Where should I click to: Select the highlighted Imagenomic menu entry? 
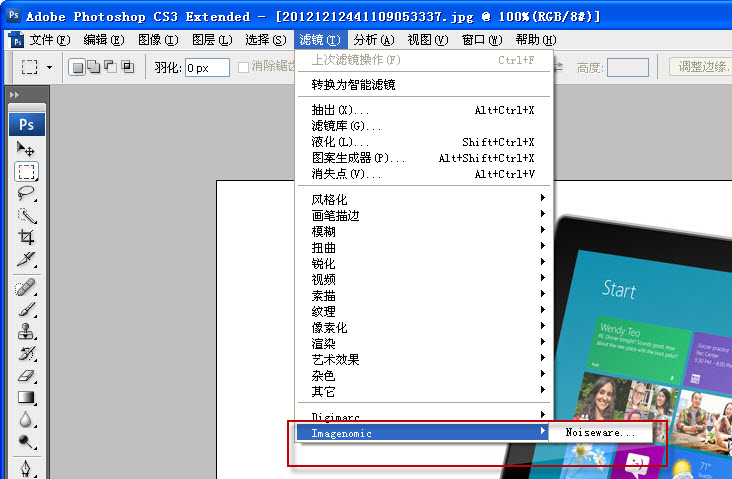(422, 433)
